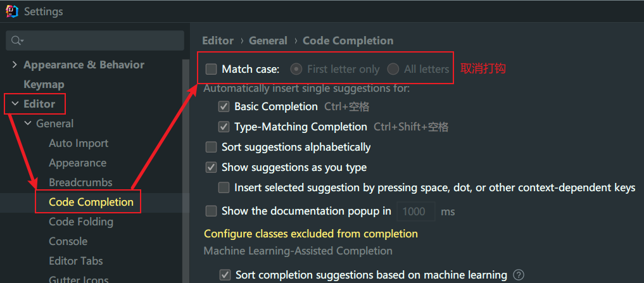Click the documentation popup delay field
Image resolution: width=644 pixels, height=283 pixels.
416,211
